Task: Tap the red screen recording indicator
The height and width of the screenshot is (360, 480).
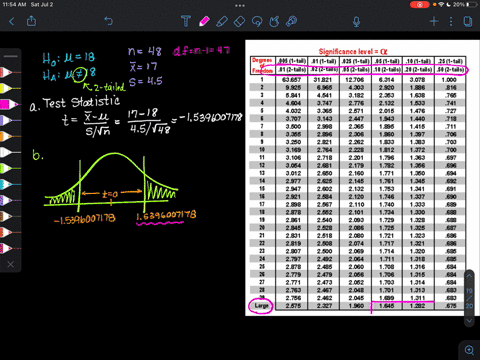Action: coord(419,5)
